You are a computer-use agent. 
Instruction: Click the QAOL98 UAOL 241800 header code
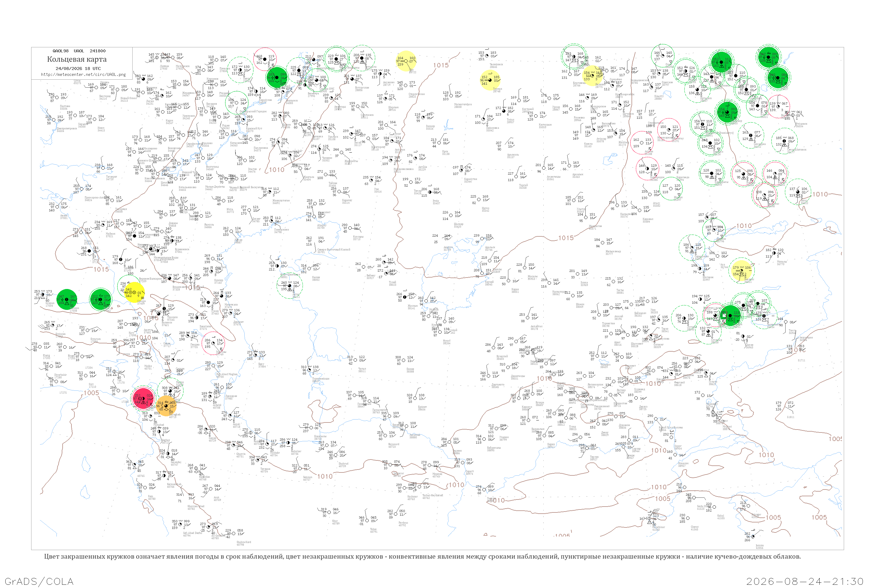coord(79,51)
